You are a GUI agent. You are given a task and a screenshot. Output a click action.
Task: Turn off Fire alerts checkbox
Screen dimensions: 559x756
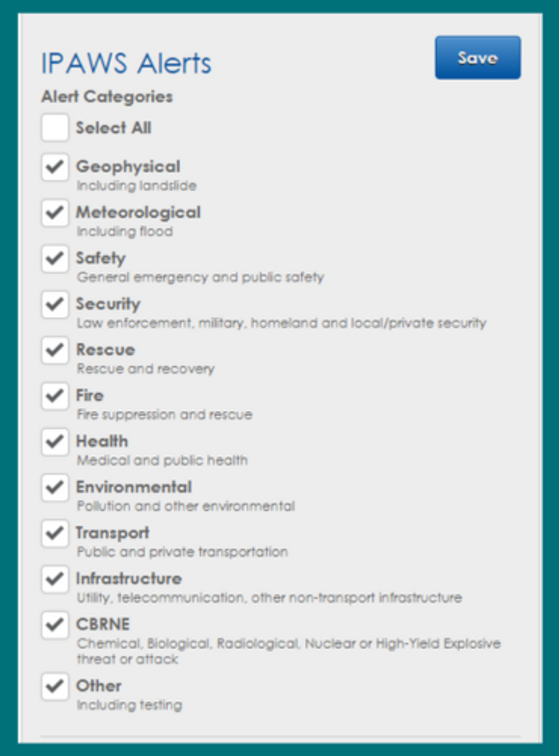55,396
